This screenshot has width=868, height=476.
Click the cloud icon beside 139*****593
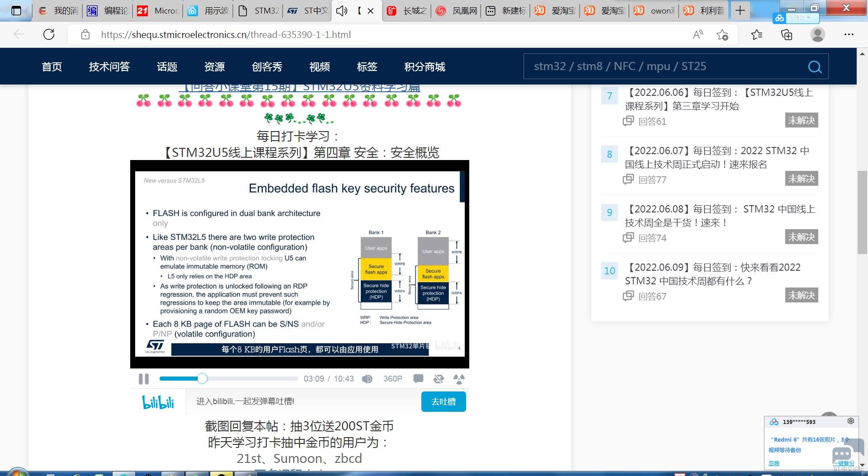click(x=774, y=422)
